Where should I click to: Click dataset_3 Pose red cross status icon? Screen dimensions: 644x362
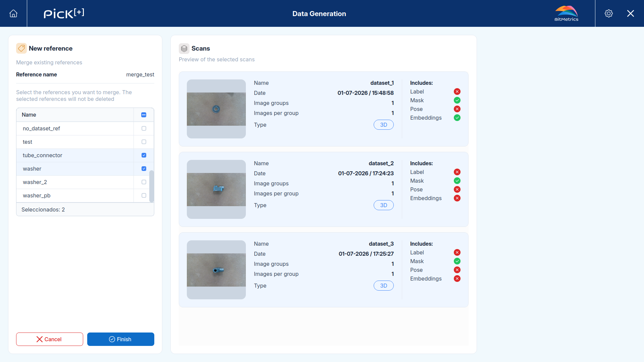pyautogui.click(x=457, y=270)
